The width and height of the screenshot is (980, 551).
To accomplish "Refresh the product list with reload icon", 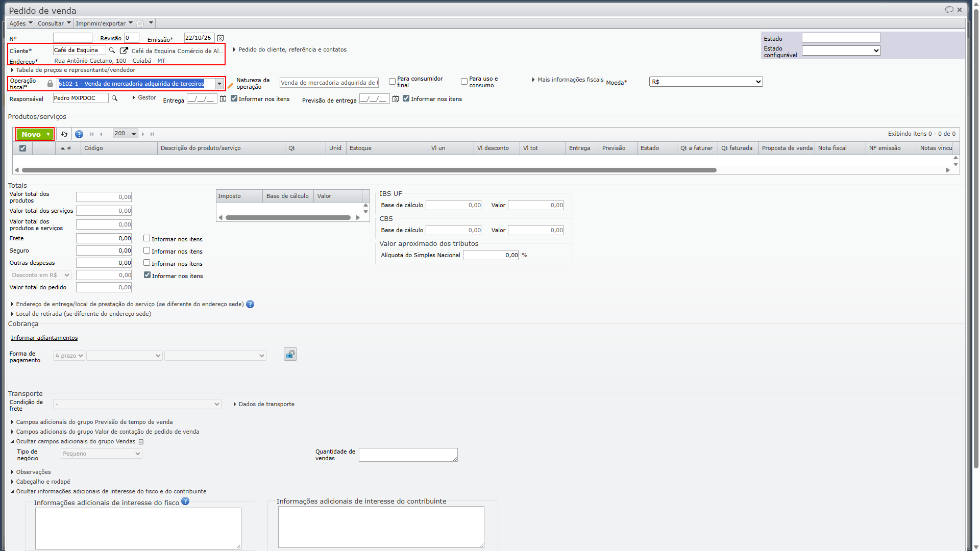I will [64, 134].
